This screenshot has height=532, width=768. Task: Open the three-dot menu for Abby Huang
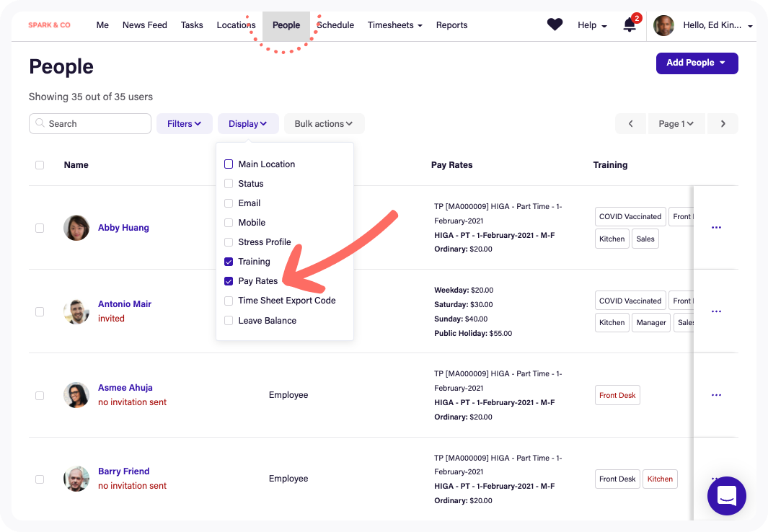click(716, 228)
